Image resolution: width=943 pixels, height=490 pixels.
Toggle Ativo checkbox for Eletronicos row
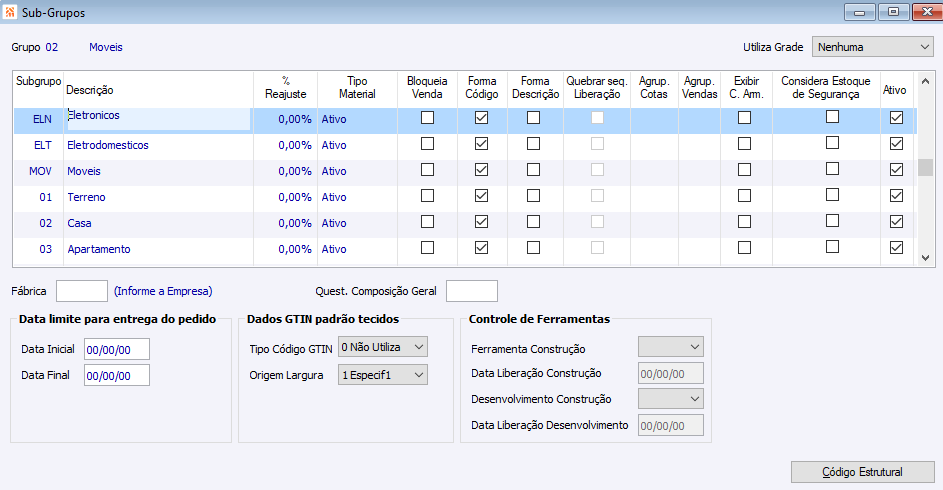click(x=896, y=118)
